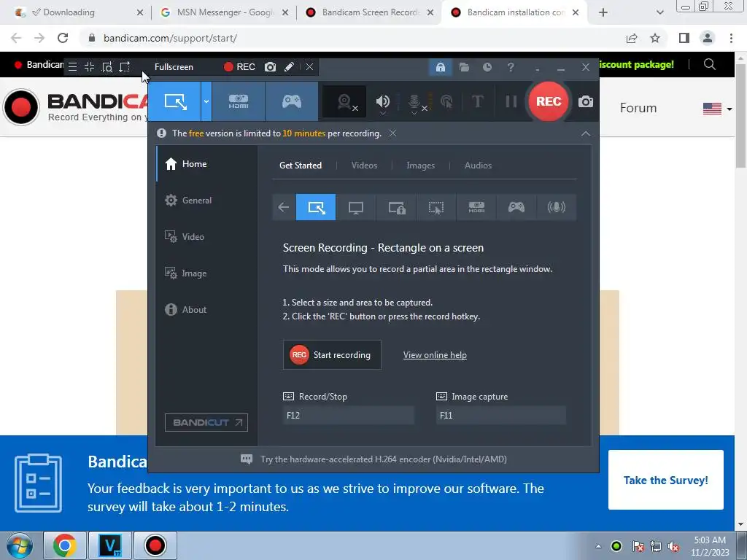Click the Start recording button
This screenshot has height=560, width=747.
click(332, 355)
